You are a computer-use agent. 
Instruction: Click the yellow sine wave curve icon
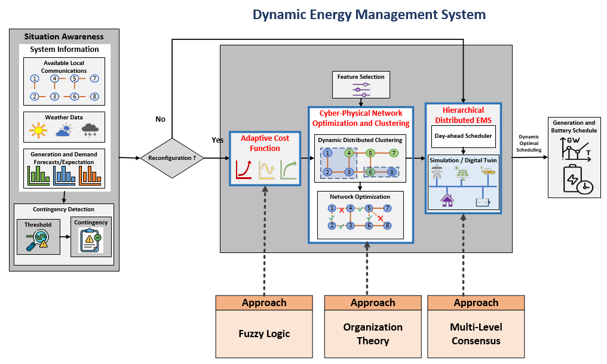point(266,170)
